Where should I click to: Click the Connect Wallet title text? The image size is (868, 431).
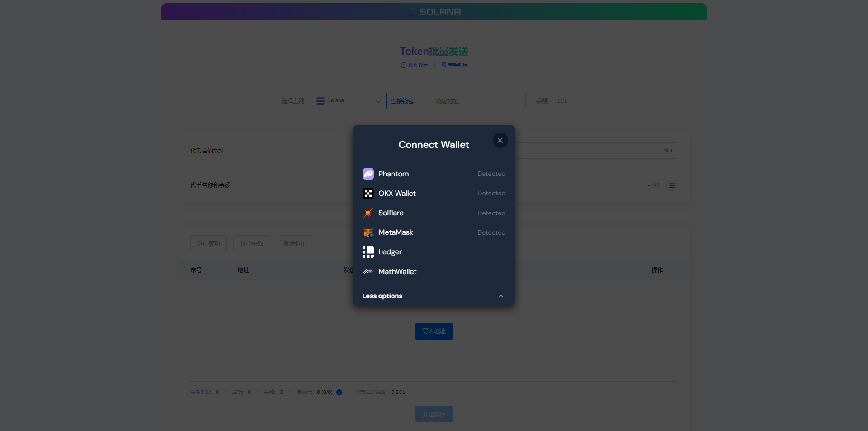[434, 145]
